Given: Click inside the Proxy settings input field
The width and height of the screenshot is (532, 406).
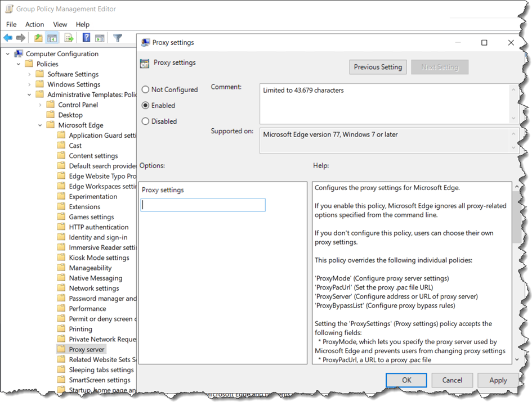Looking at the screenshot, I should pos(203,205).
